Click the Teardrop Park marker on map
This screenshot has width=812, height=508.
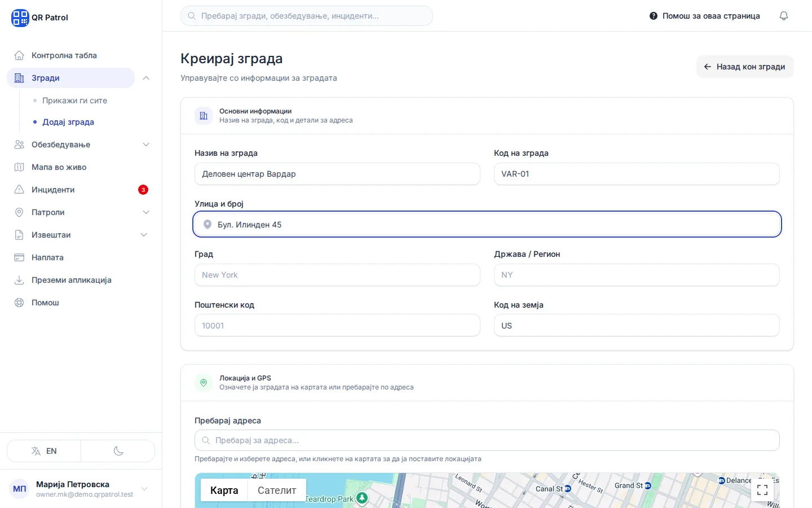[x=362, y=498]
